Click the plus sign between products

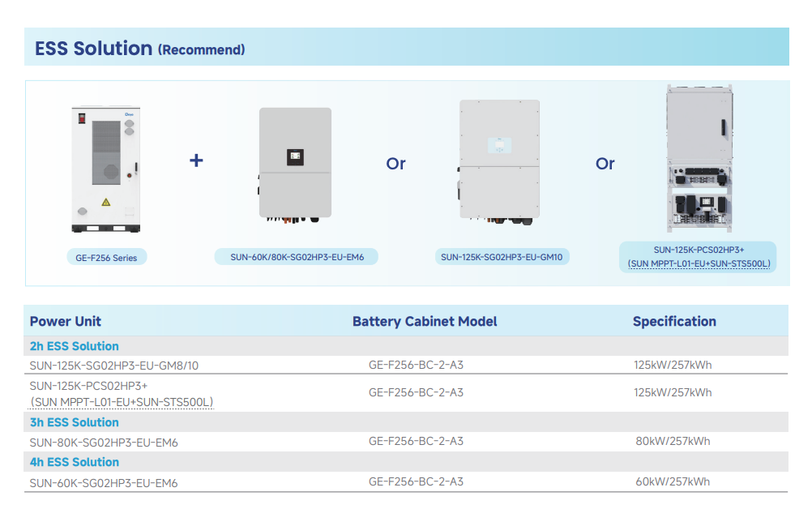[x=196, y=160]
